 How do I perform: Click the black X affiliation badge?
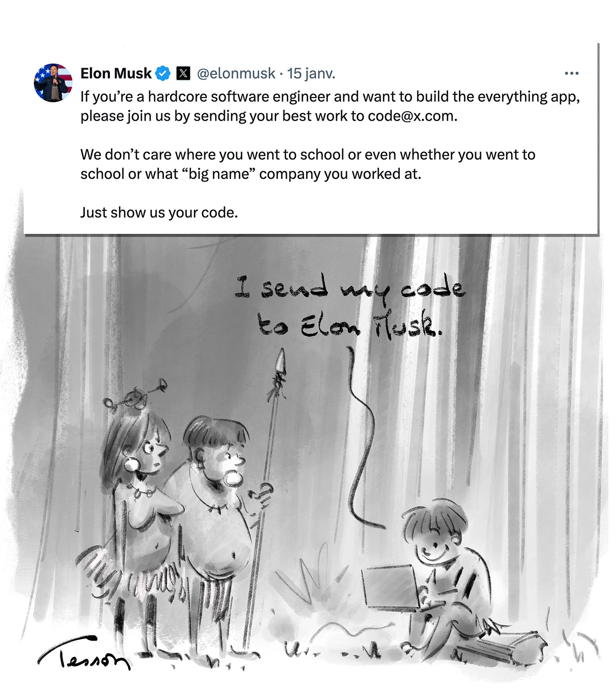coord(183,73)
